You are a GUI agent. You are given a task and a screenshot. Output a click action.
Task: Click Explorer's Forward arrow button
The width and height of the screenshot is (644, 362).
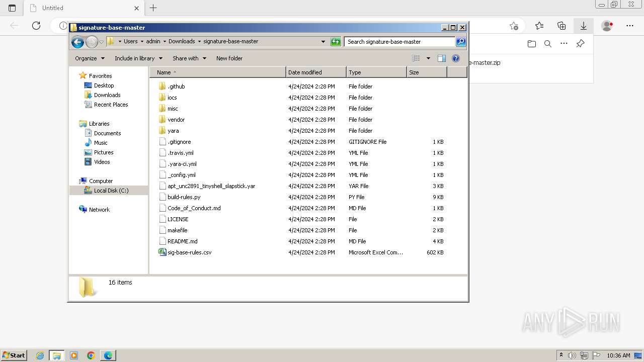coord(92,42)
